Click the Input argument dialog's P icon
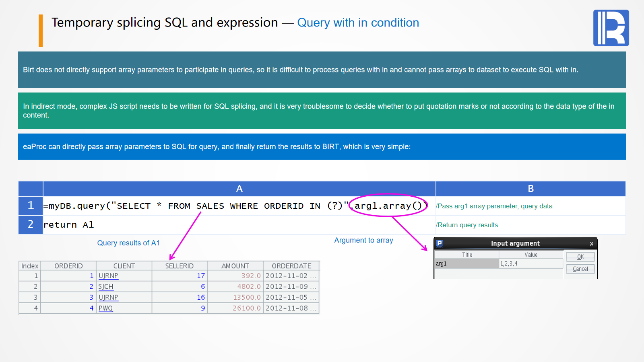The height and width of the screenshot is (362, 644). (x=440, y=243)
